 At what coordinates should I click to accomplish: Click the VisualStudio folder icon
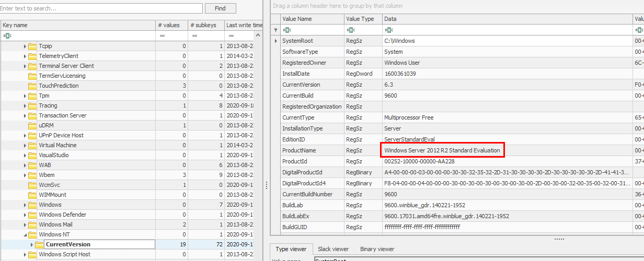32,155
